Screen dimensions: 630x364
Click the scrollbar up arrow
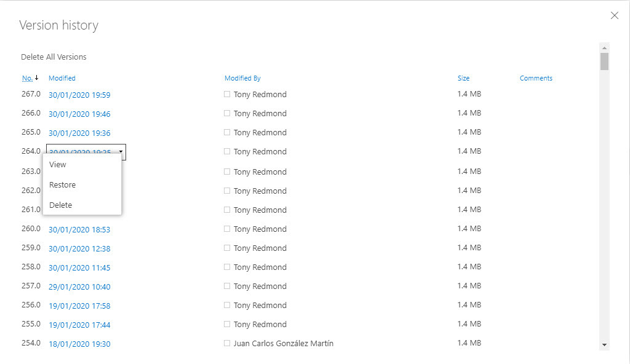tap(604, 48)
